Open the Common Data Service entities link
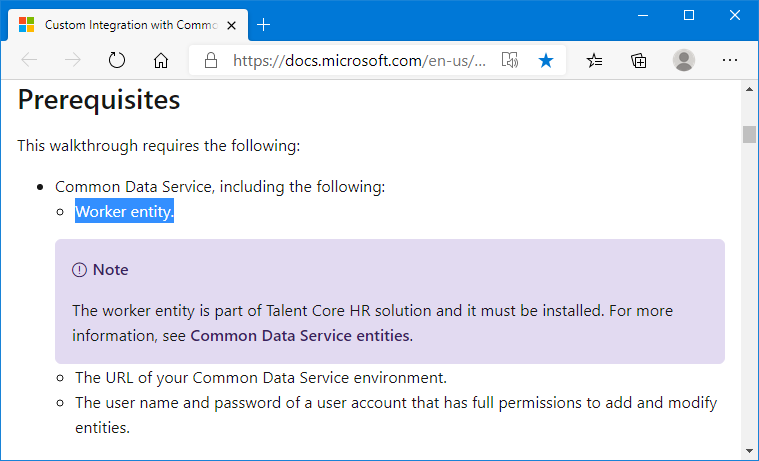This screenshot has height=461, width=759. (x=300, y=336)
